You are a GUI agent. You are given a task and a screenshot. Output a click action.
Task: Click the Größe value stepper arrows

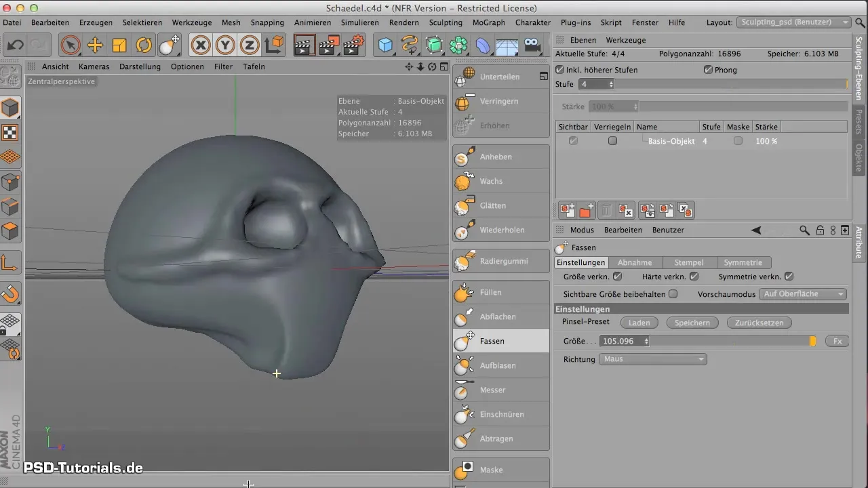(x=646, y=342)
